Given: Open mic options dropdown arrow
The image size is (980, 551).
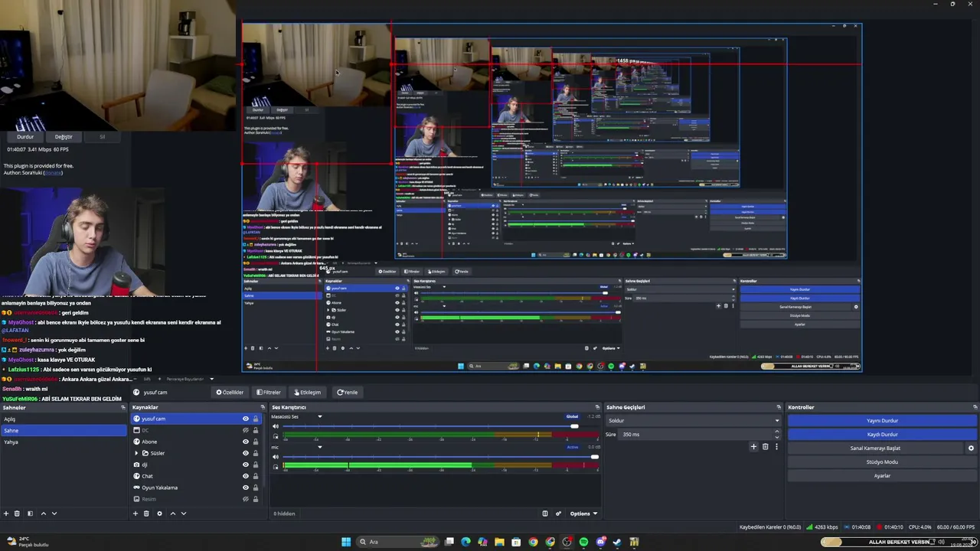Looking at the screenshot, I should coord(320,447).
